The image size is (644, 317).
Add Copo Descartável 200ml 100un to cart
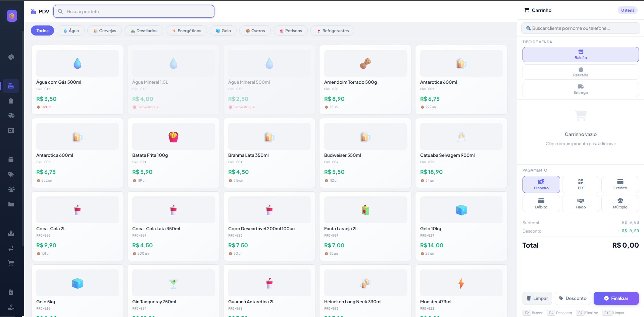click(x=269, y=226)
